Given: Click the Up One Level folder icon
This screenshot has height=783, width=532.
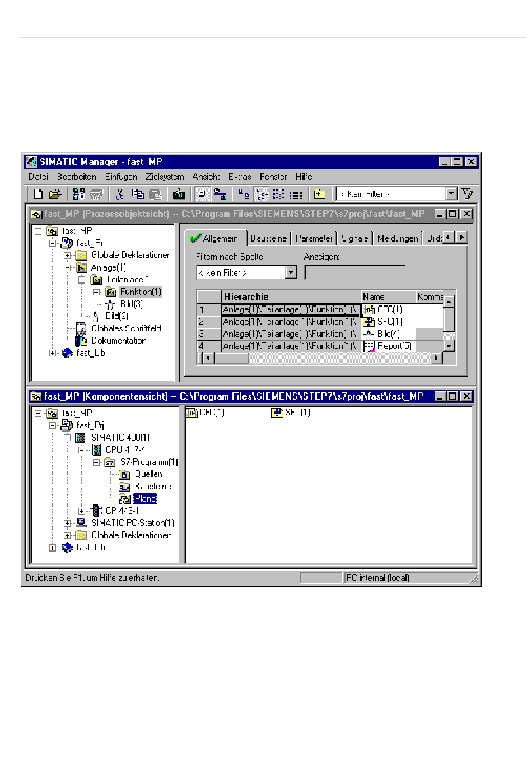Looking at the screenshot, I should click(320, 194).
